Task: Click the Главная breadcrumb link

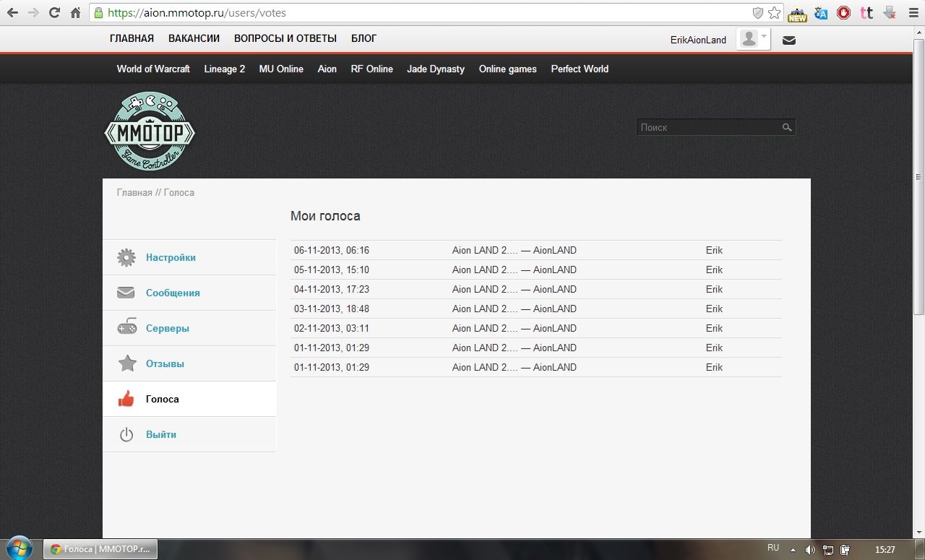Action: coord(134,193)
